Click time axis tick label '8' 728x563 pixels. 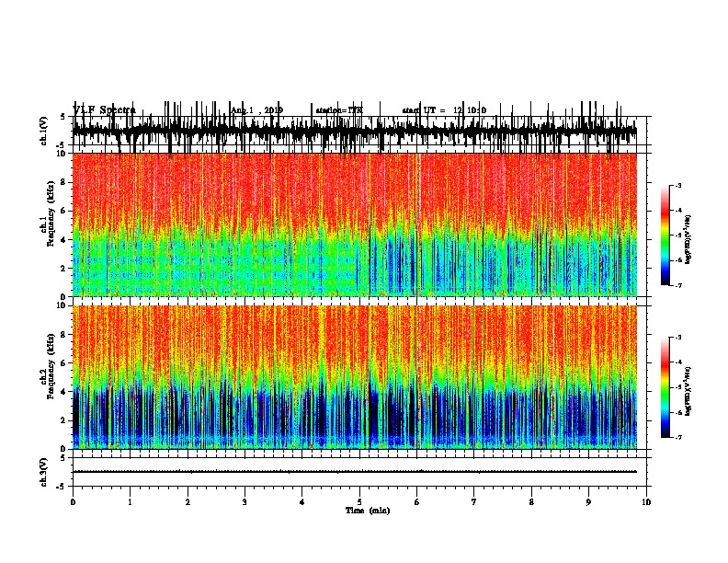531,502
